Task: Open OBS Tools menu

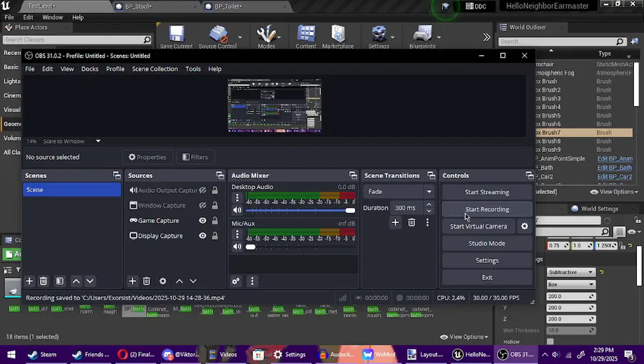Action: click(192, 69)
